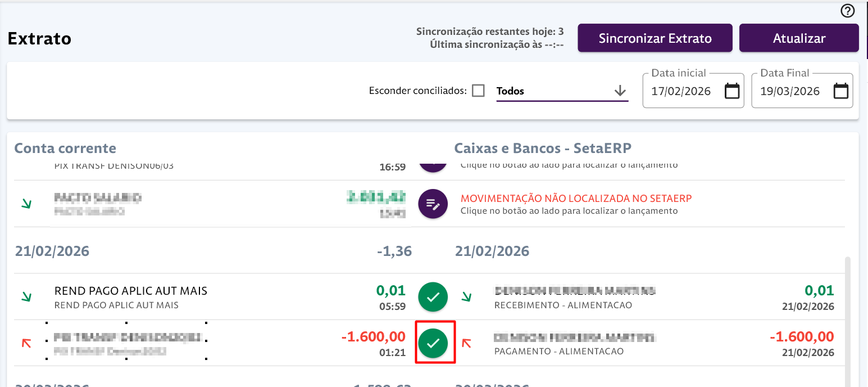Click the Data inicial date field
Viewport: 868px width, 387px height.
(x=693, y=91)
